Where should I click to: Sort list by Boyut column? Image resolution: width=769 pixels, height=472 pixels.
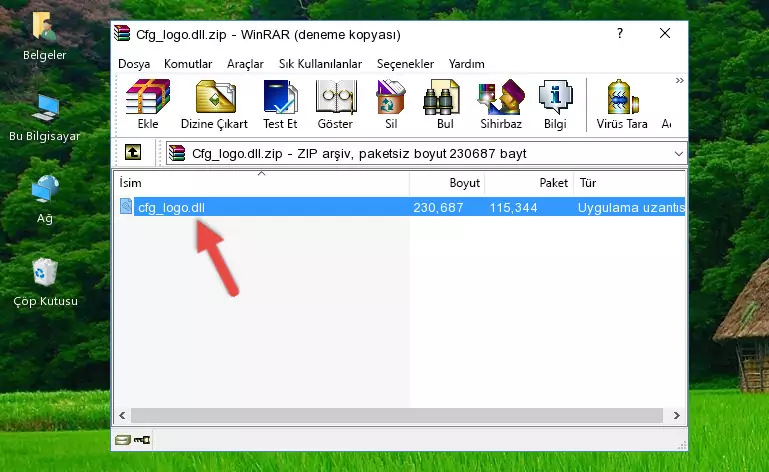pos(447,183)
